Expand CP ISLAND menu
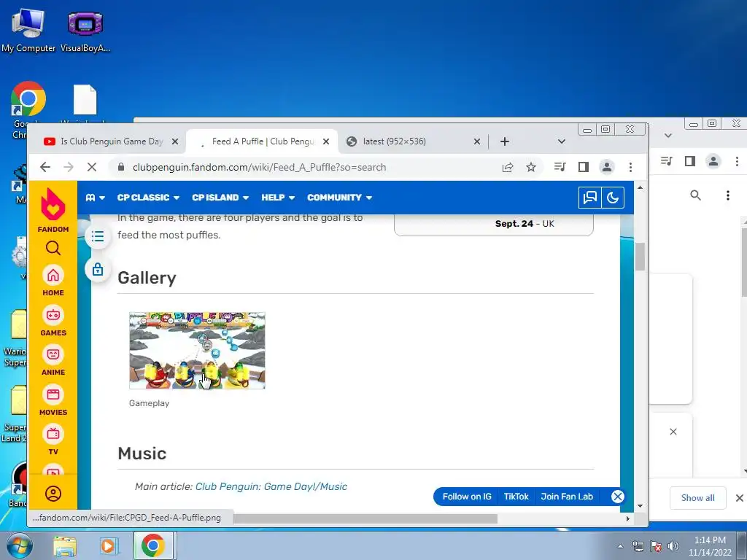The height and width of the screenshot is (560, 747). click(220, 198)
